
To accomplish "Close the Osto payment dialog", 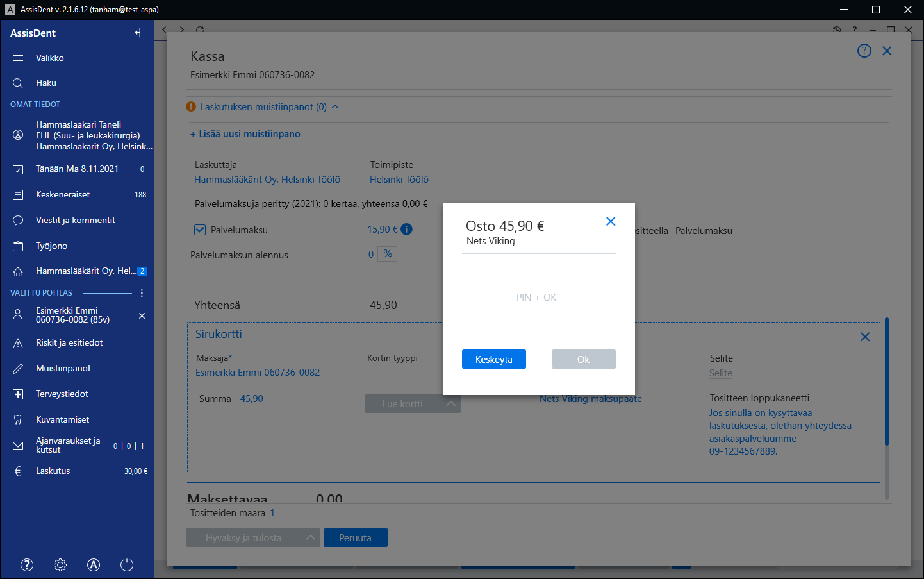I will coord(611,221).
